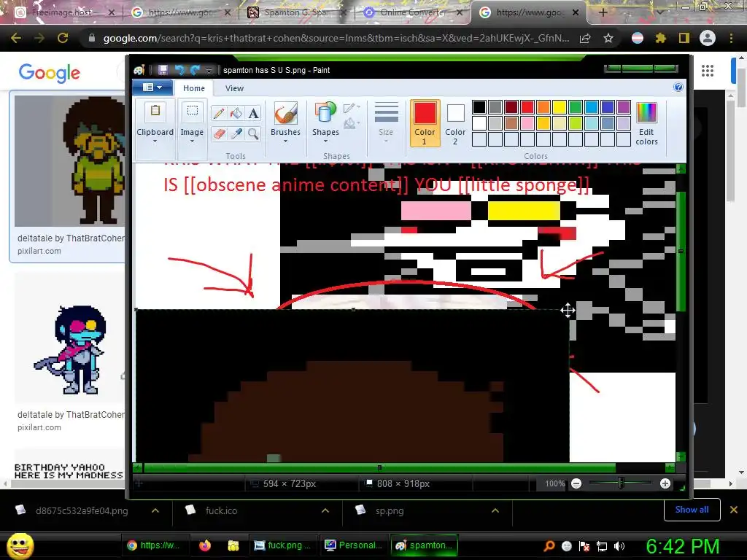Click the Brushes tool icon
The image size is (747, 560).
(x=285, y=113)
